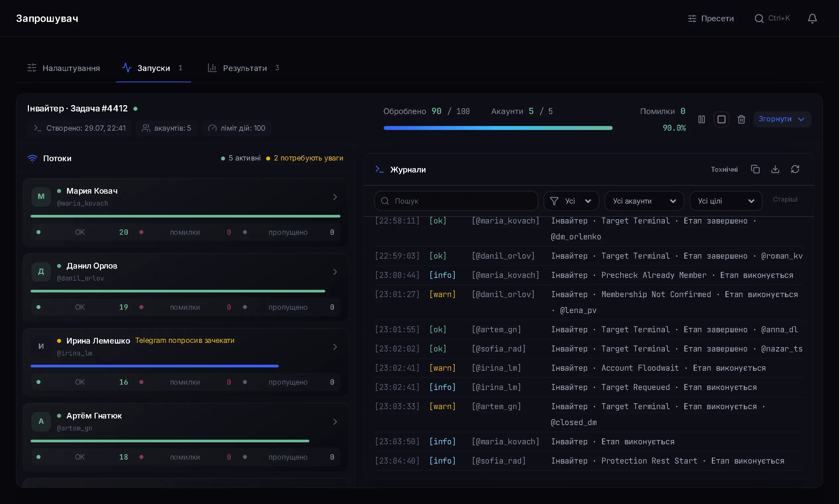Open the Усі акаунти dropdown

click(644, 201)
